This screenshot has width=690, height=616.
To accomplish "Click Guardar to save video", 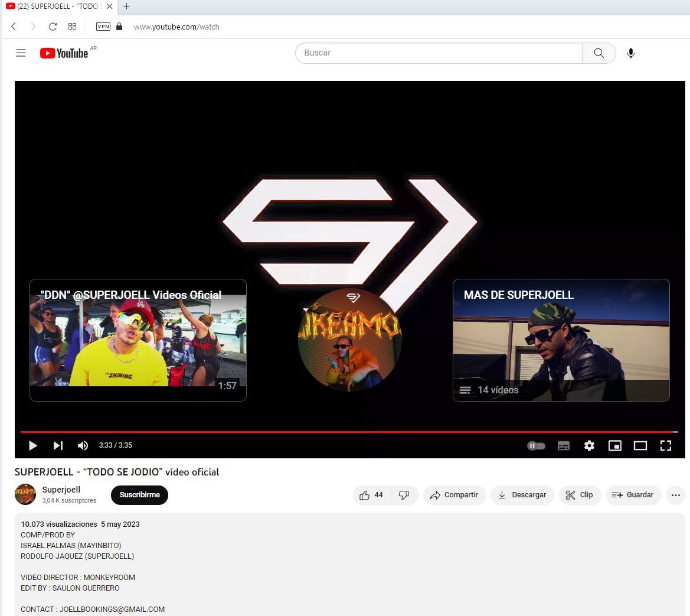I will coord(633,495).
